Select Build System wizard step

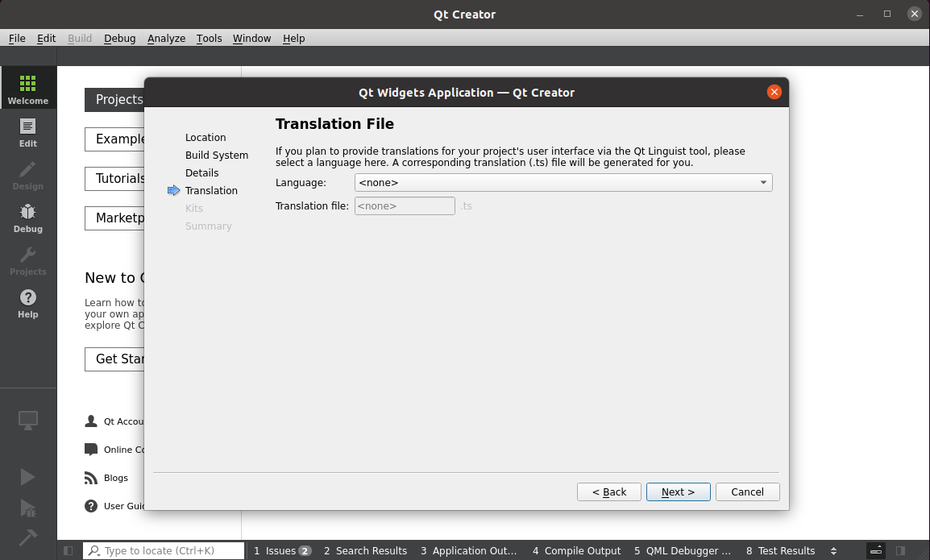pos(217,155)
